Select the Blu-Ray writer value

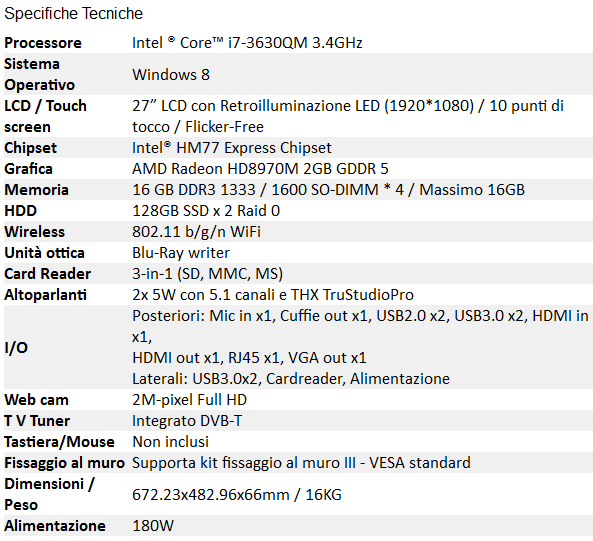tap(181, 253)
